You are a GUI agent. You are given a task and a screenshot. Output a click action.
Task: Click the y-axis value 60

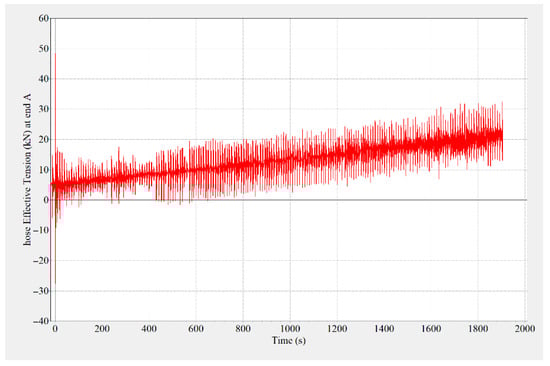pos(44,18)
